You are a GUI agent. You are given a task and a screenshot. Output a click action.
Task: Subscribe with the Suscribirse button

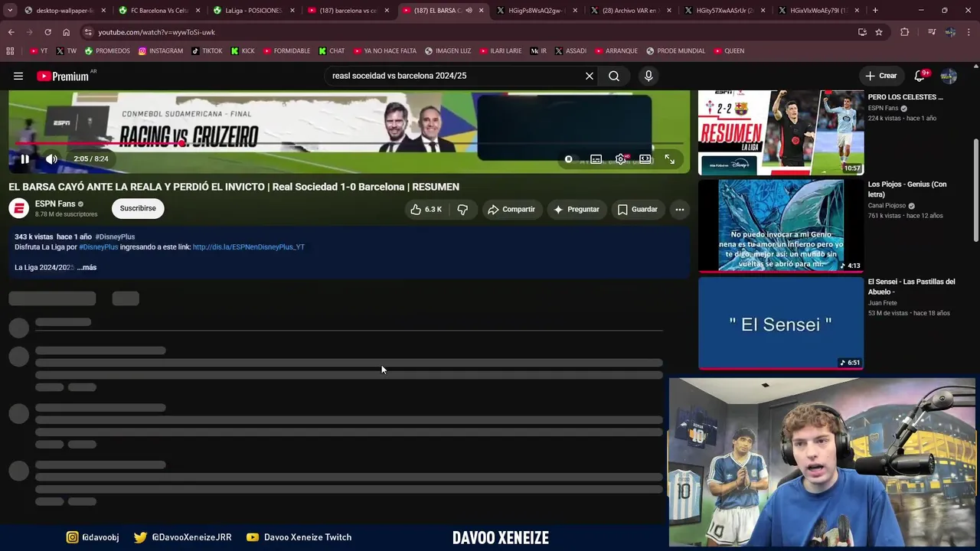pos(138,208)
